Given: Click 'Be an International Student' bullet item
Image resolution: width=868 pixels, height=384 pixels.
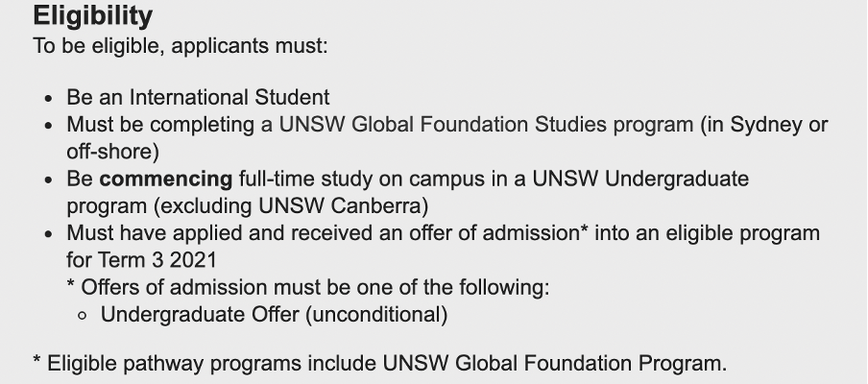Looking at the screenshot, I should [198, 97].
